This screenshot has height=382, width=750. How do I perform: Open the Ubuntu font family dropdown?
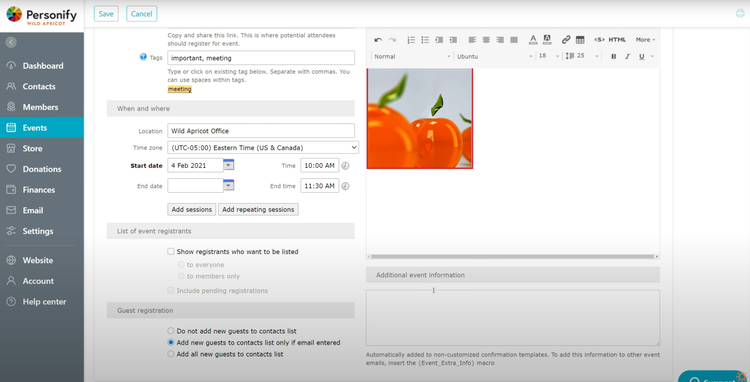[495, 56]
